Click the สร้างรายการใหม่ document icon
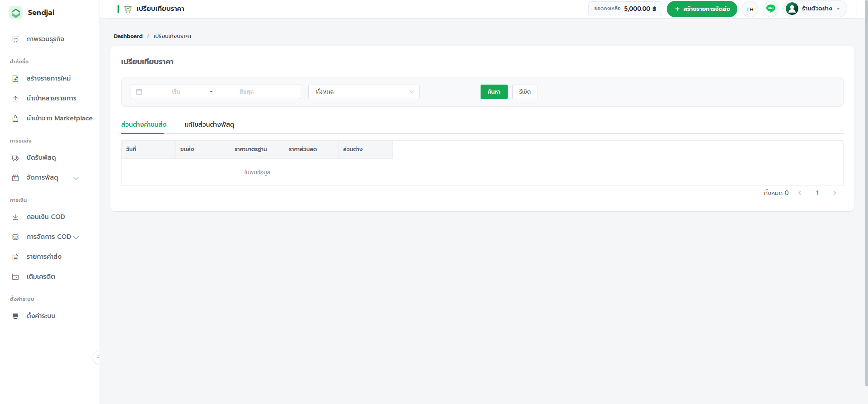The width and height of the screenshot is (868, 404). point(15,79)
